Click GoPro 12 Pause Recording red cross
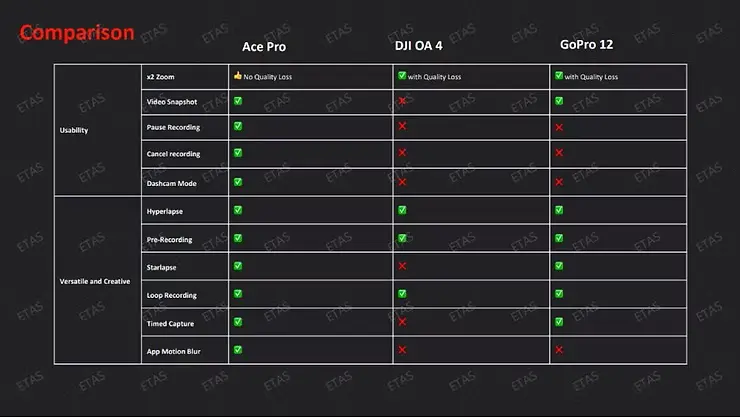 point(559,127)
